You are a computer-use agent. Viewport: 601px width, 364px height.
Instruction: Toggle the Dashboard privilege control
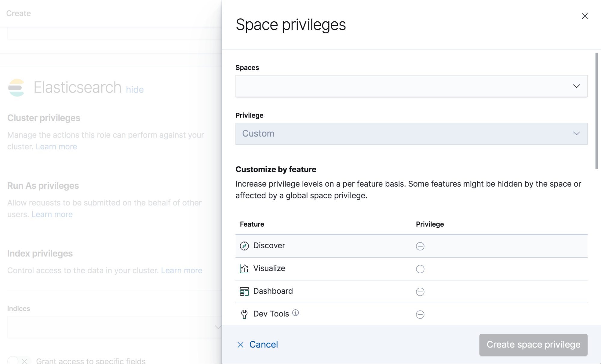420,292
